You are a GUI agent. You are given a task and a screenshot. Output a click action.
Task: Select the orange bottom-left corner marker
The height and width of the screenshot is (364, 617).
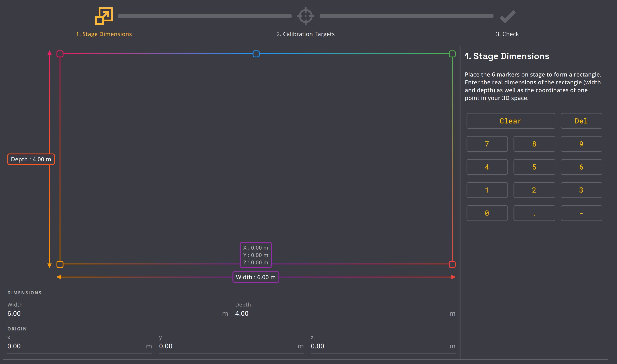[x=60, y=264]
